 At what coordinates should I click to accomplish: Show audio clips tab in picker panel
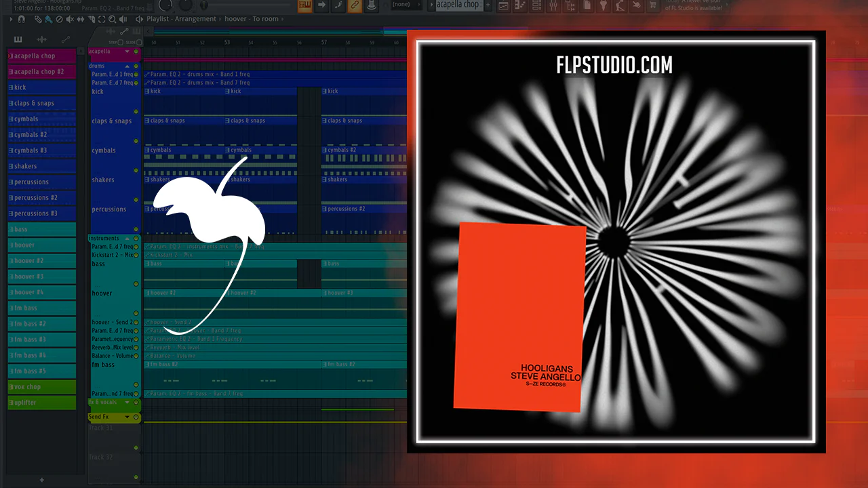(x=42, y=39)
